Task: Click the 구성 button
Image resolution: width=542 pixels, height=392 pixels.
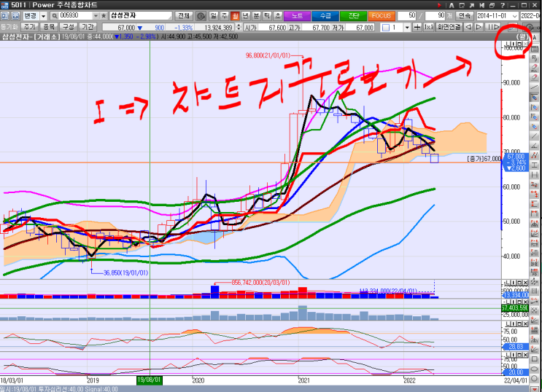Action: 69,27
